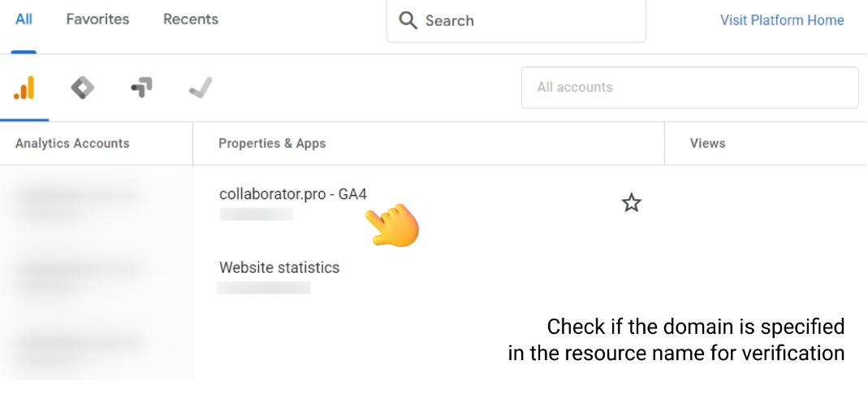Focus the Search text field

pyautogui.click(x=516, y=21)
